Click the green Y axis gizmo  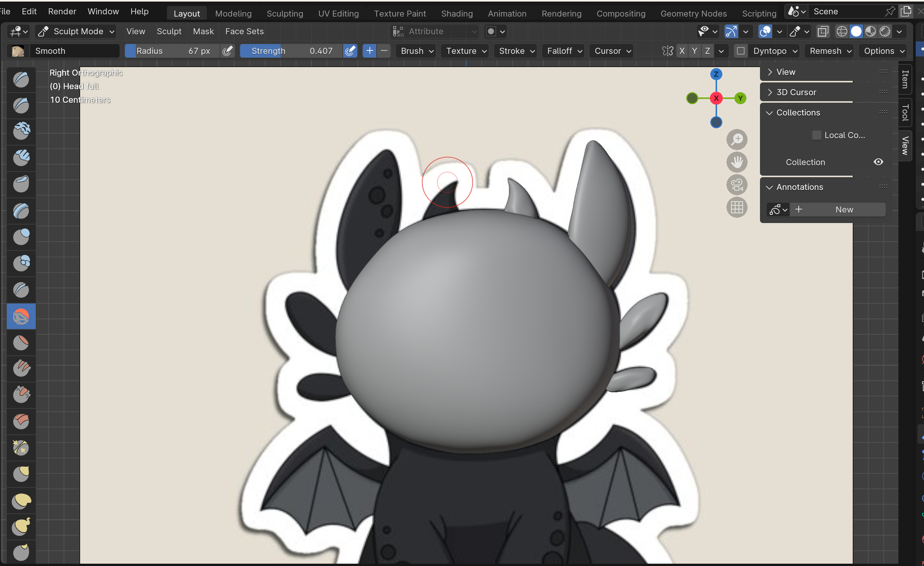[740, 99]
